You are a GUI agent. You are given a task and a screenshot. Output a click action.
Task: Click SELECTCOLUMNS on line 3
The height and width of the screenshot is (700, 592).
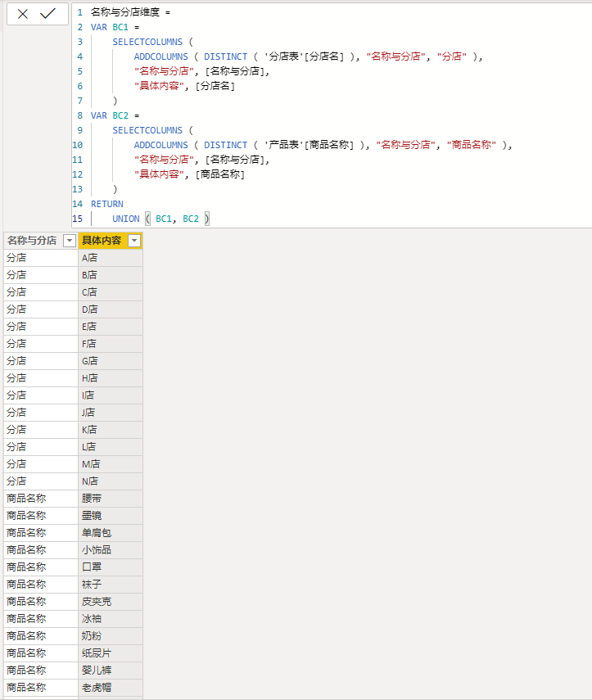tap(147, 42)
